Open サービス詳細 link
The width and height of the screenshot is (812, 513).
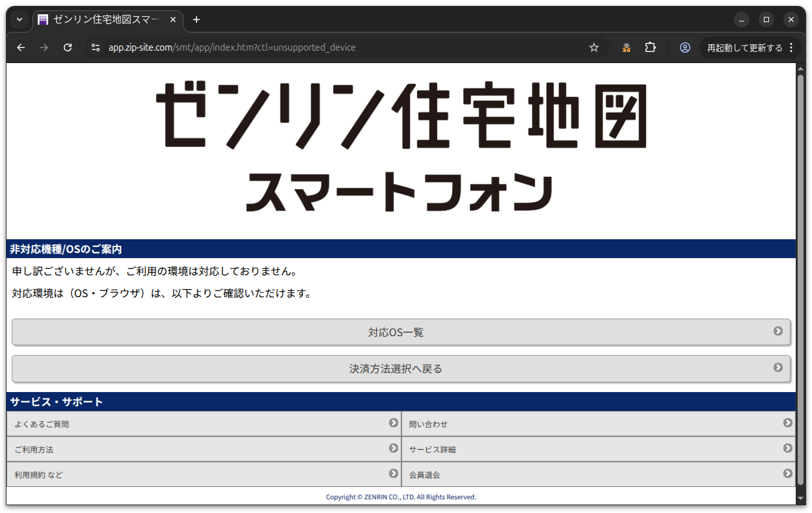pyautogui.click(x=599, y=449)
